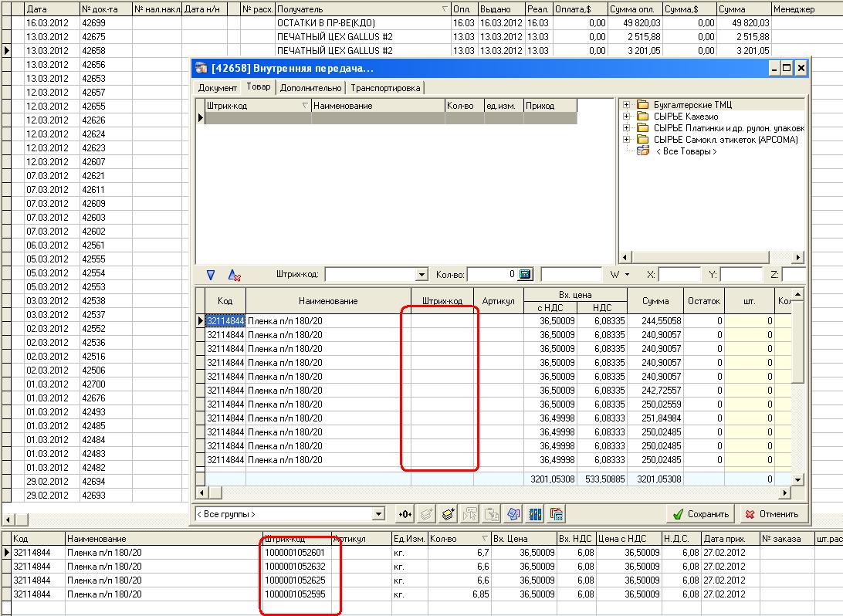843x616 pixels.
Task: Click the last toolbar icon beside columns icon
Action: (556, 514)
